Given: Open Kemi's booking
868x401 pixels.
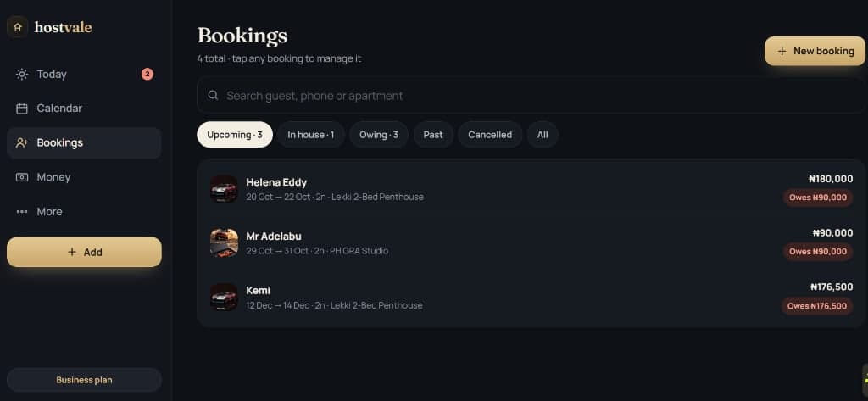Looking at the screenshot, I should (531, 297).
